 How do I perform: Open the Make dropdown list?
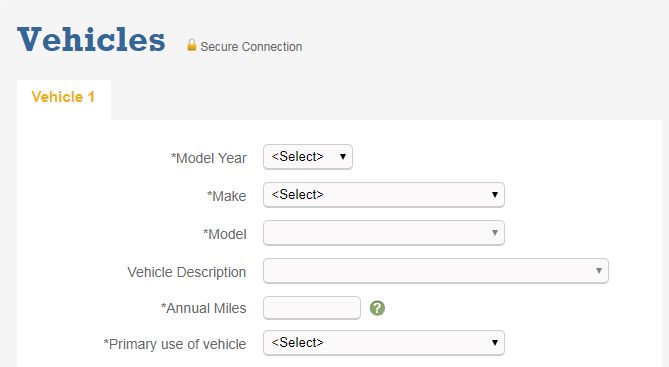pos(384,195)
